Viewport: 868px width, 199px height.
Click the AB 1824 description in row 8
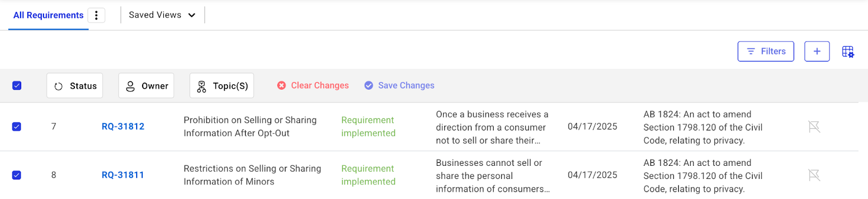point(703,176)
